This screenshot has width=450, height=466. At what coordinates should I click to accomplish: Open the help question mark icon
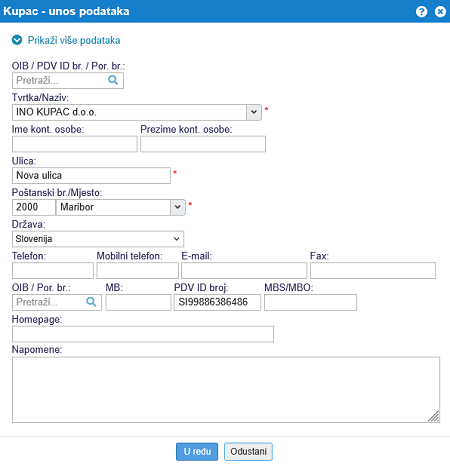click(x=421, y=12)
